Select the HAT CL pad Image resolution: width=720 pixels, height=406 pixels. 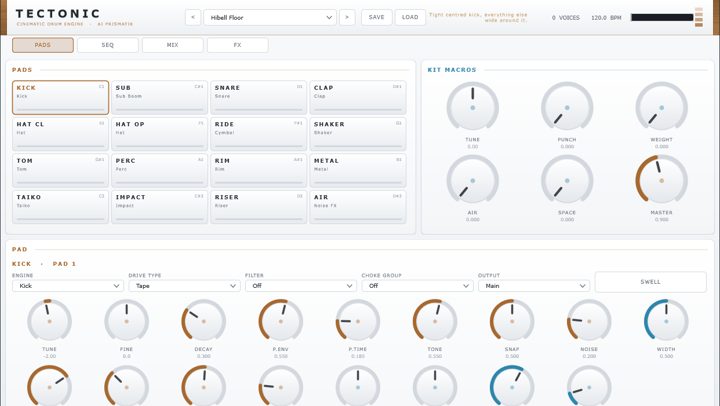click(61, 134)
